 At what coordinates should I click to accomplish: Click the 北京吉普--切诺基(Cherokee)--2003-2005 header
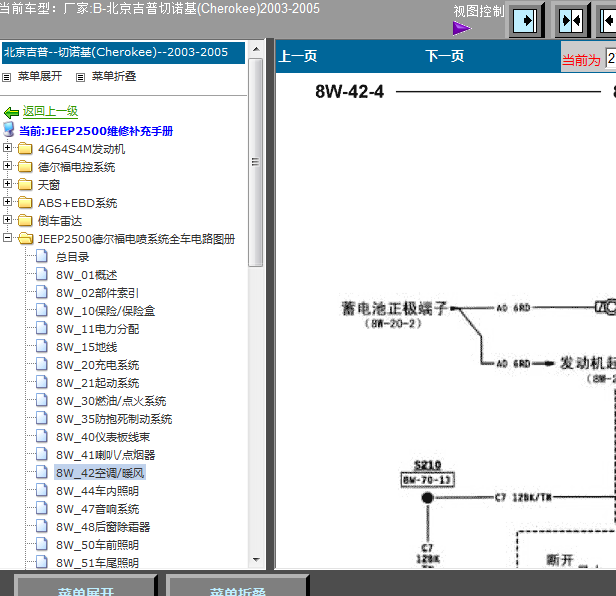(123, 53)
